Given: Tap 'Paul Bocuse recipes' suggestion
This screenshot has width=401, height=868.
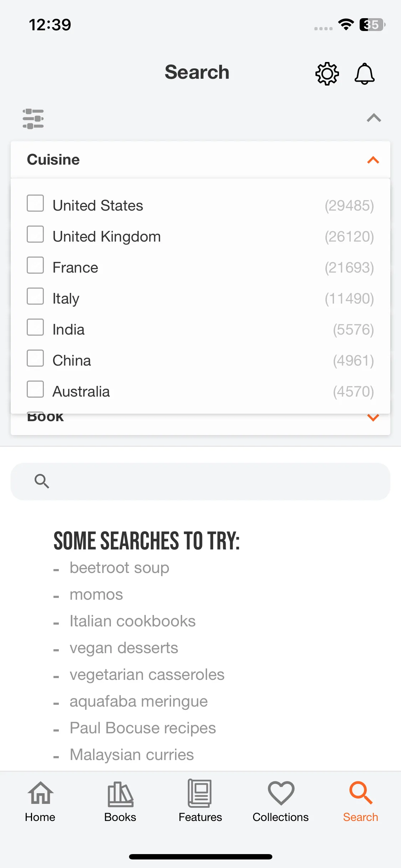Looking at the screenshot, I should tap(143, 728).
